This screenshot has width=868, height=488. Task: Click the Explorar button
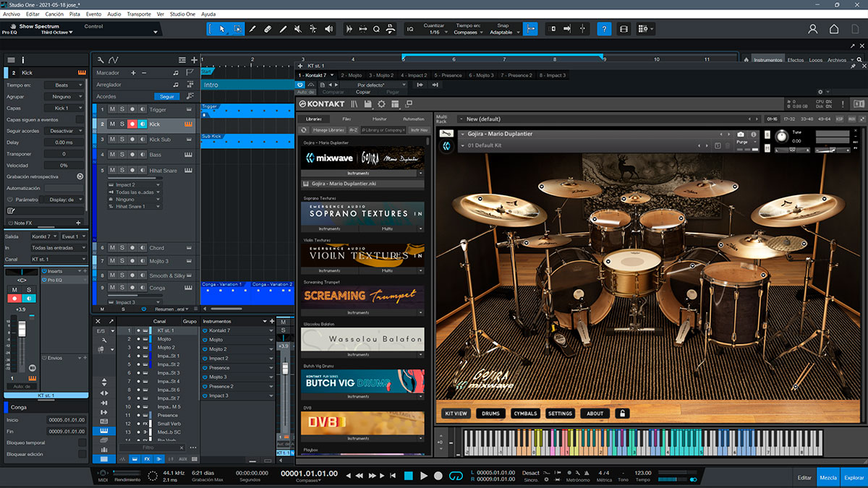tap(854, 477)
